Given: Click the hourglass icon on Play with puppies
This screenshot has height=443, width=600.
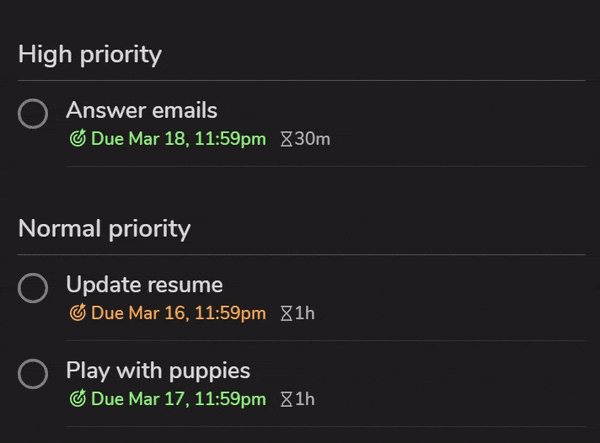Looking at the screenshot, I should [x=287, y=399].
